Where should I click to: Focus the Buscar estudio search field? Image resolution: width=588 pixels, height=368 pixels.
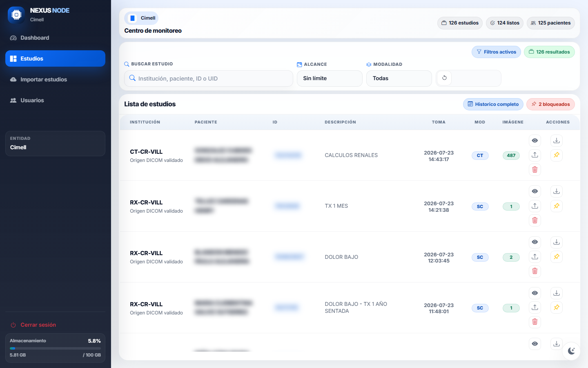[x=209, y=79]
